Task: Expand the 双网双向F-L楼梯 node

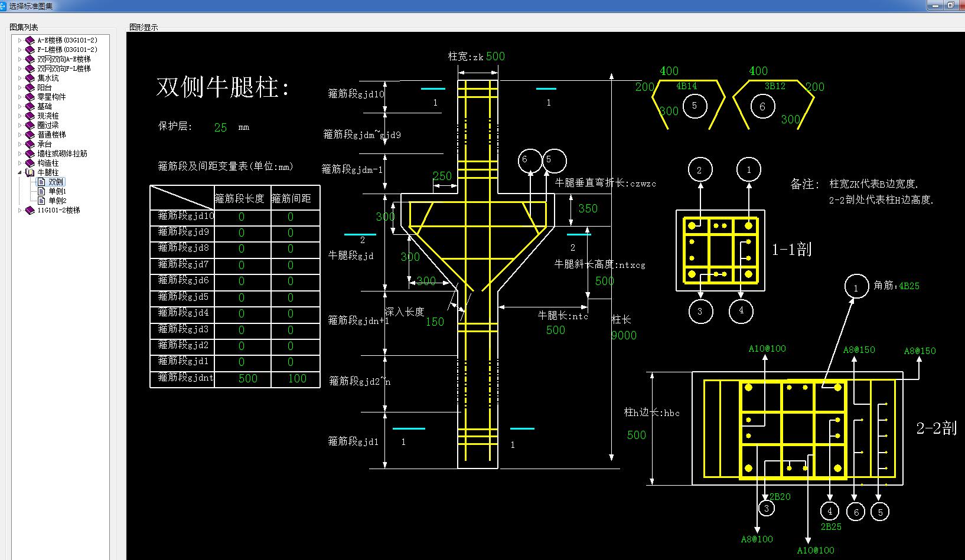Action: click(x=19, y=68)
